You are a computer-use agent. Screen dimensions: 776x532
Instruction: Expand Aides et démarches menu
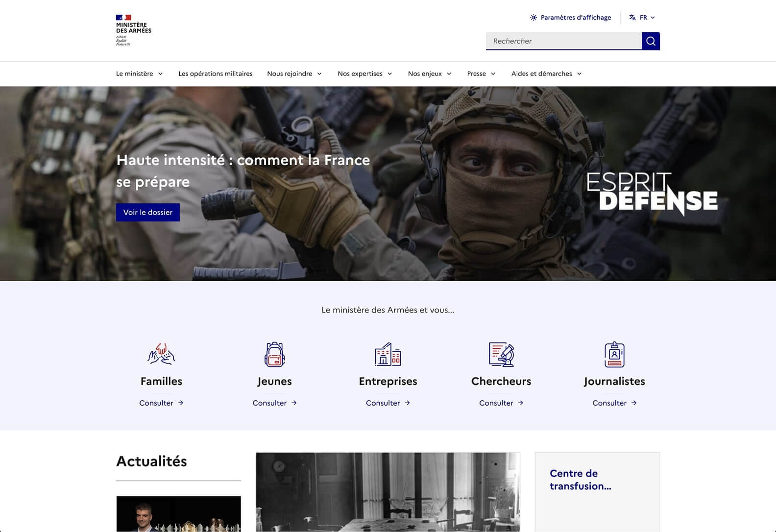[x=546, y=74]
